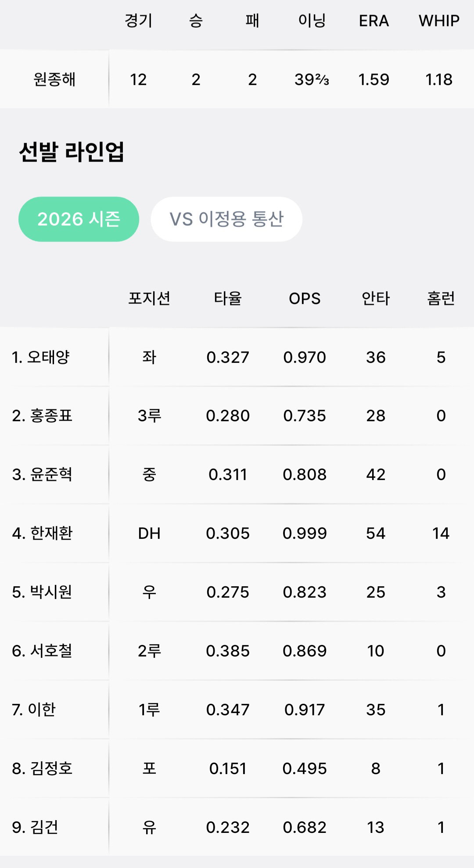Click the ERA column header
This screenshot has height=868, width=474.
374,21
